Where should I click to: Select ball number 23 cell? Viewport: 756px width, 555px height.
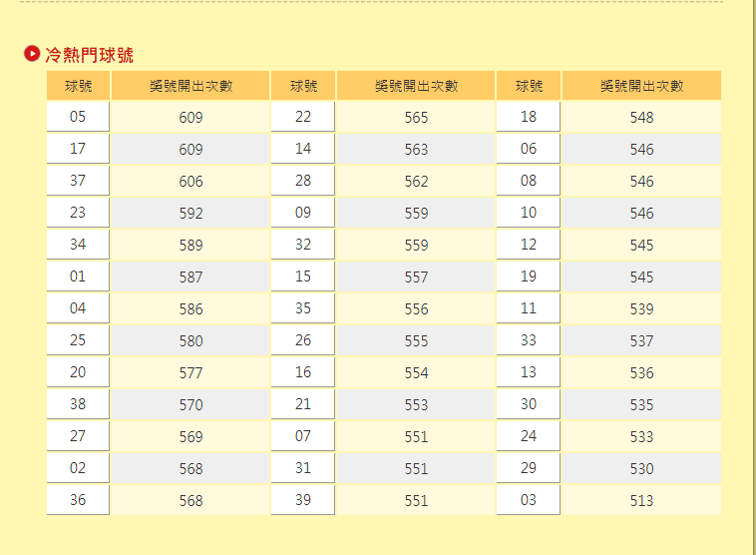[78, 212]
